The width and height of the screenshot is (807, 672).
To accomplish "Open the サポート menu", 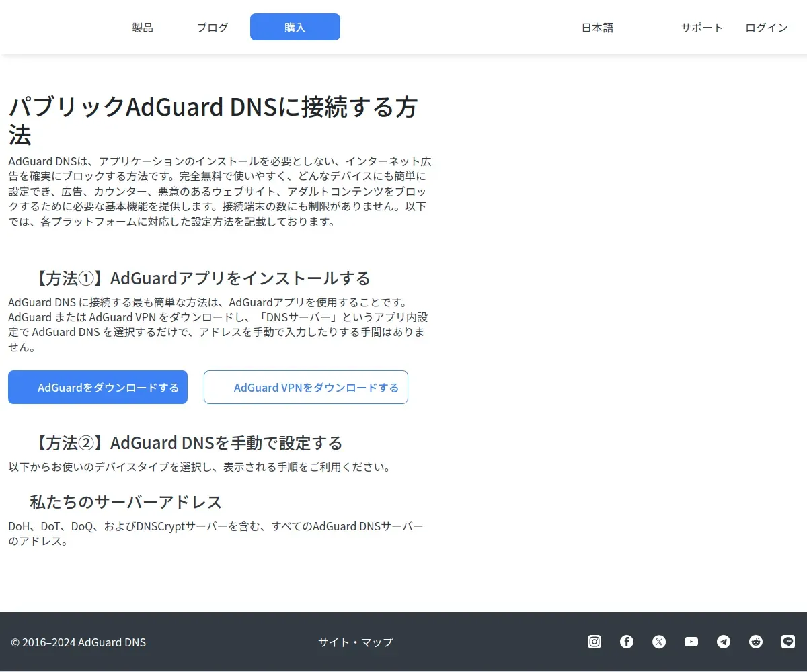I will 702,28.
